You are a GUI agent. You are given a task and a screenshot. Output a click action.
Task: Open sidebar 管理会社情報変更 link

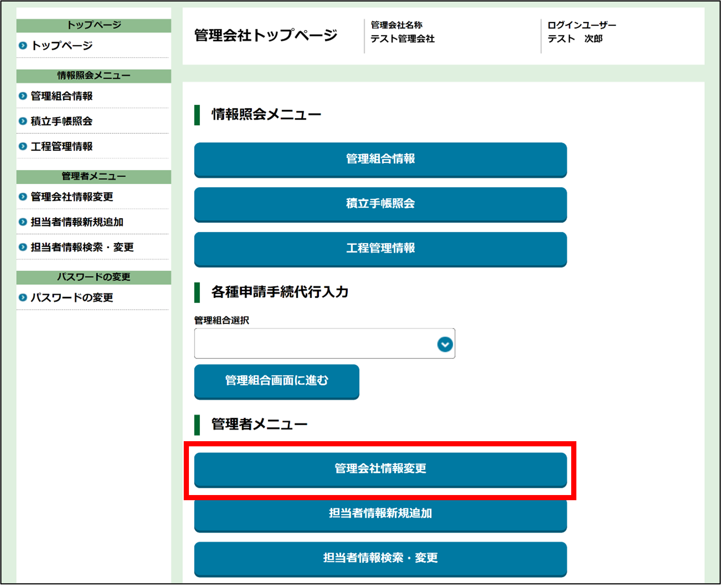pos(72,197)
